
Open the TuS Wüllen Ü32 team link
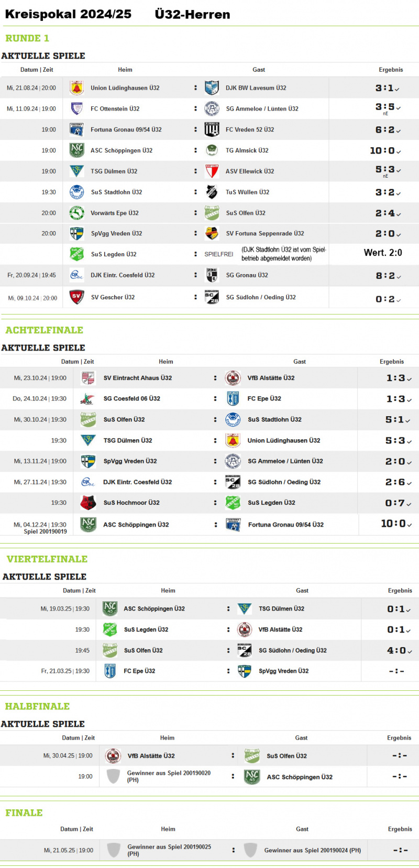247,192
